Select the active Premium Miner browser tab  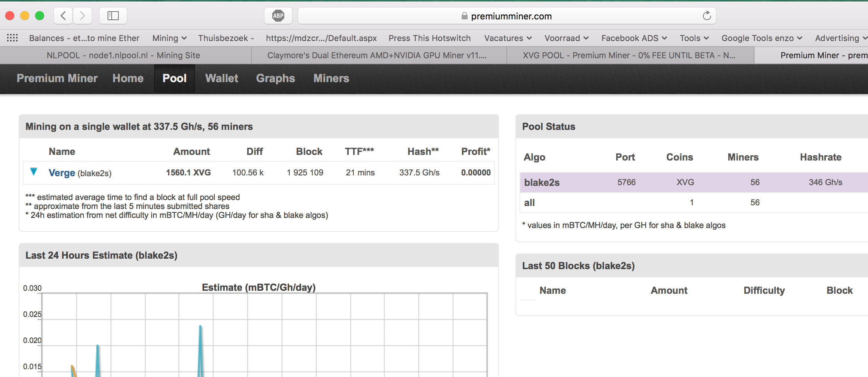[x=811, y=55]
